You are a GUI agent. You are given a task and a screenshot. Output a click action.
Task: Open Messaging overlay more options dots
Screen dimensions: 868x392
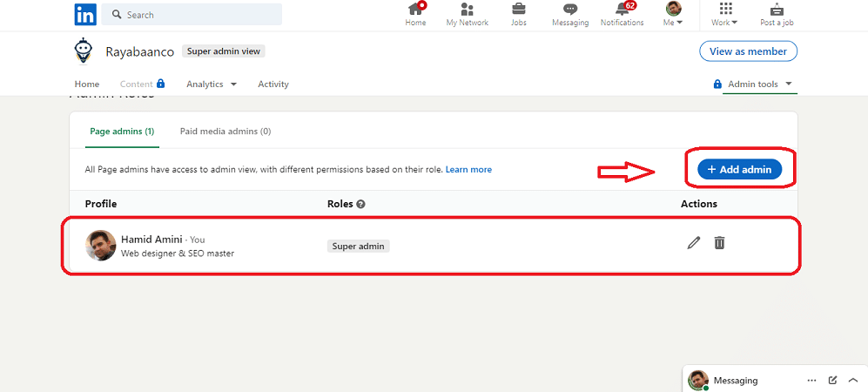point(811,381)
